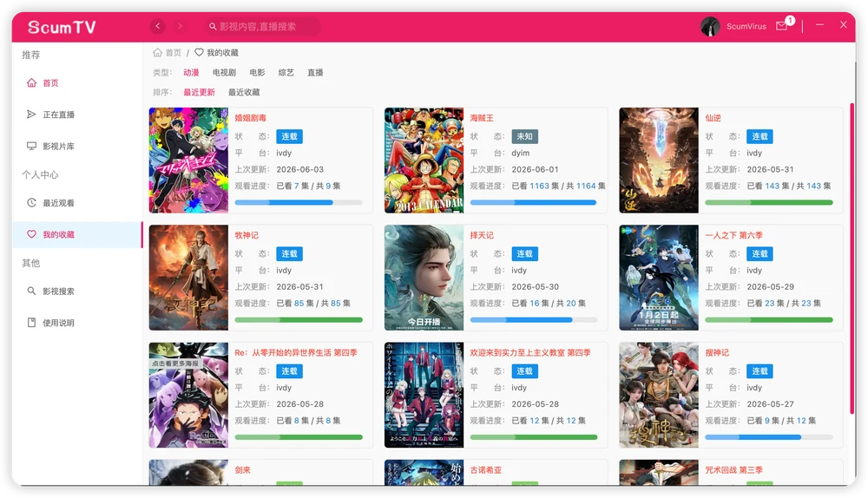The image size is (868, 498).
Task: Click the forward navigation arrow
Action: pos(180,26)
